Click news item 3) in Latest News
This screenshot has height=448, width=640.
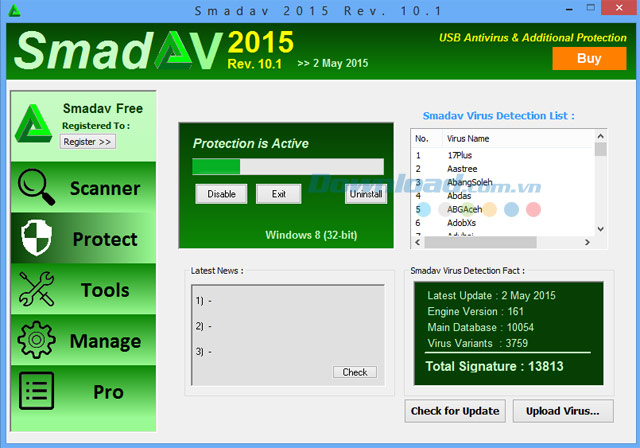[x=203, y=351]
